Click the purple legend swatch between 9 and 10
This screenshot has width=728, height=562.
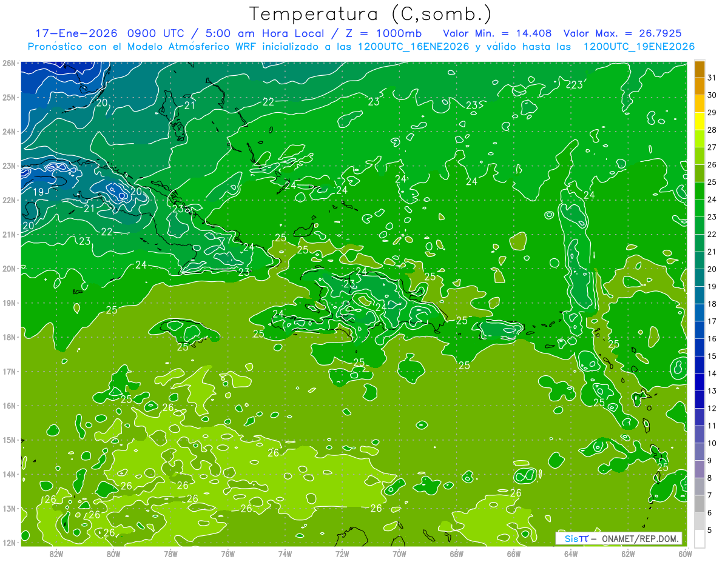point(699,452)
